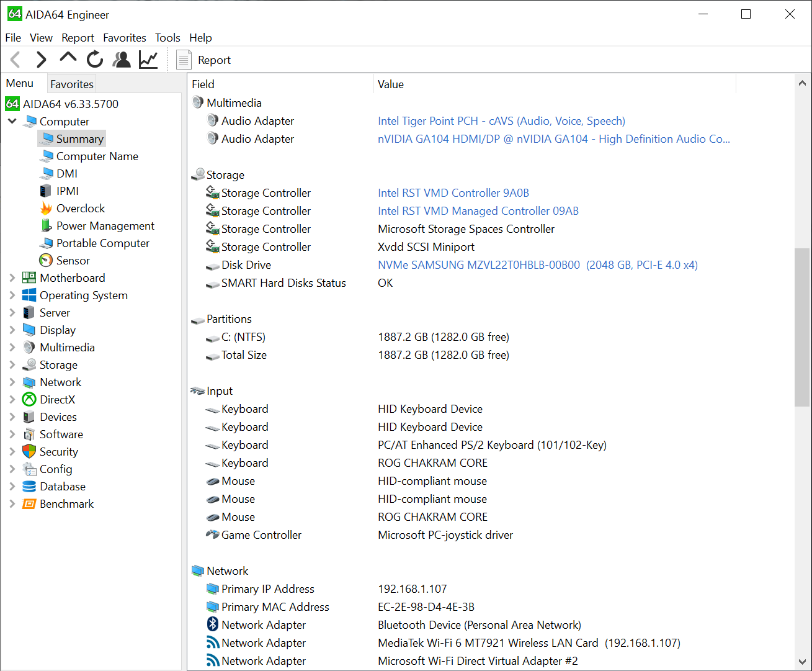Open Intel RST VMD Controller 9A0B link

[453, 193]
